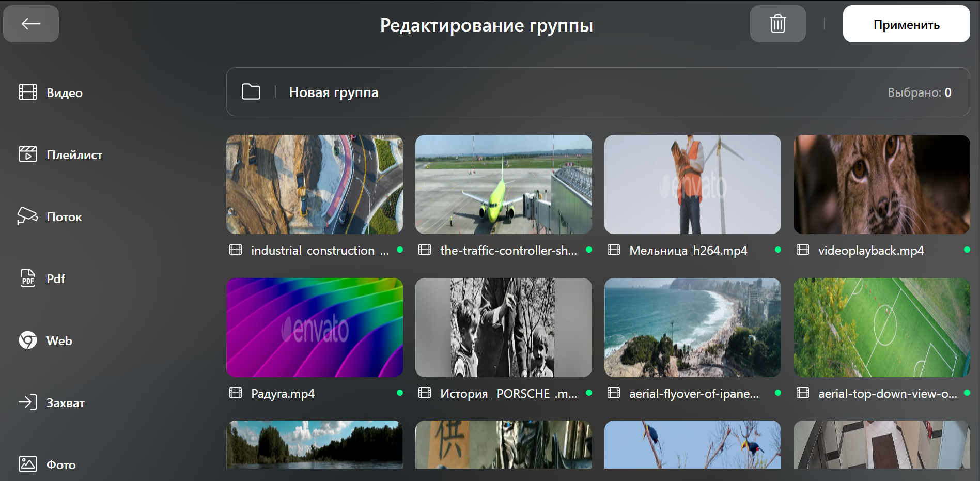Select the lake and forest thumbnail
The width and height of the screenshot is (980, 481).
click(315, 444)
